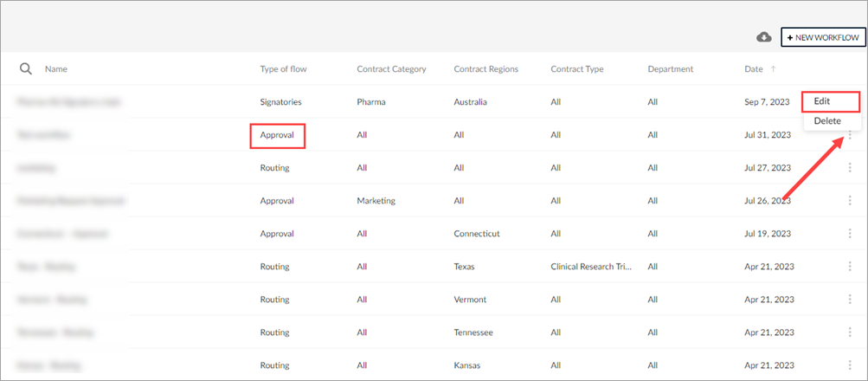The image size is (868, 381).
Task: Select the Jul 31, 2023 date cell
Action: point(768,134)
